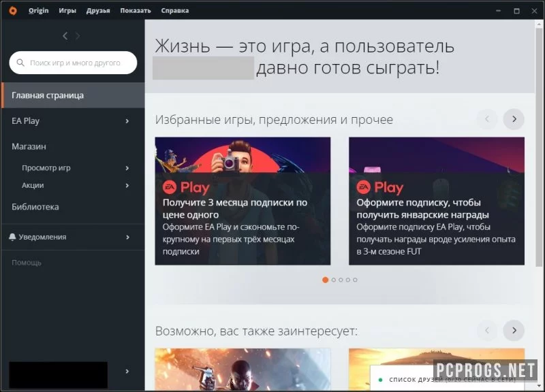Expand the user profile chevron at bottom

[x=127, y=371]
